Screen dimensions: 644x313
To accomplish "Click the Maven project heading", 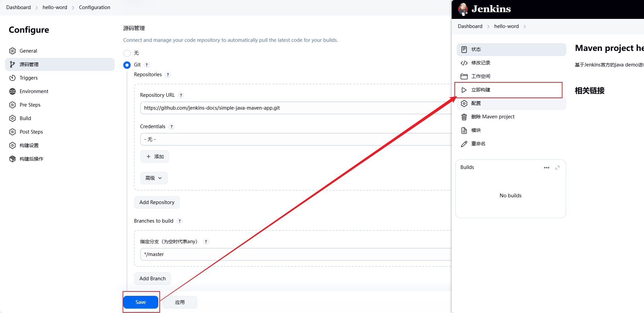I will coord(609,48).
